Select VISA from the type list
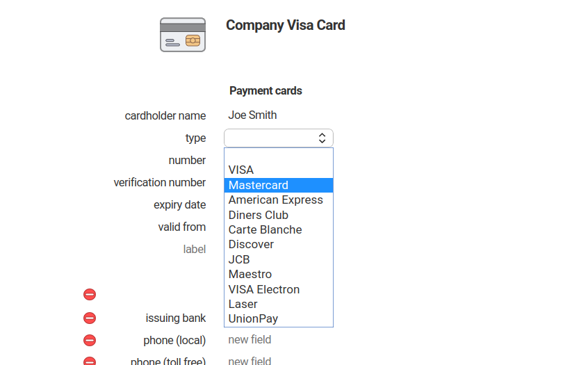588x365 pixels. (241, 170)
